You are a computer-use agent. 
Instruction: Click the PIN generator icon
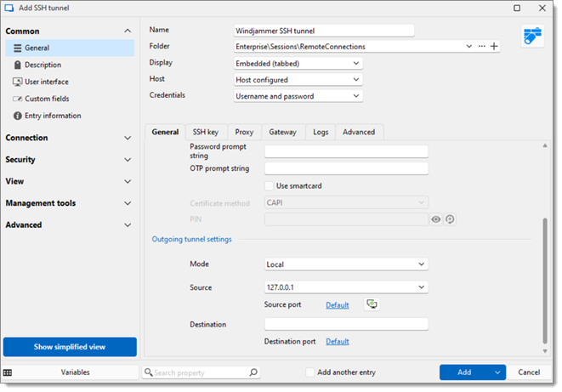coord(450,219)
